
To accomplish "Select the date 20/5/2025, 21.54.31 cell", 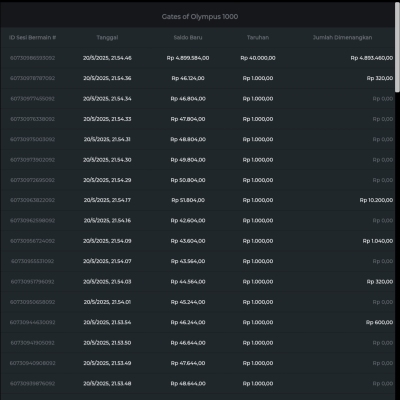I will 107,139.
